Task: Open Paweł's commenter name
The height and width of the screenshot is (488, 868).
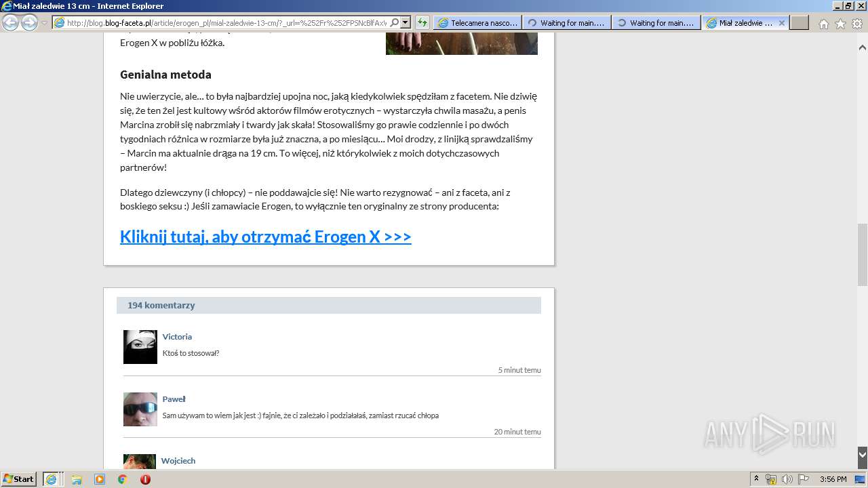Action: point(174,399)
